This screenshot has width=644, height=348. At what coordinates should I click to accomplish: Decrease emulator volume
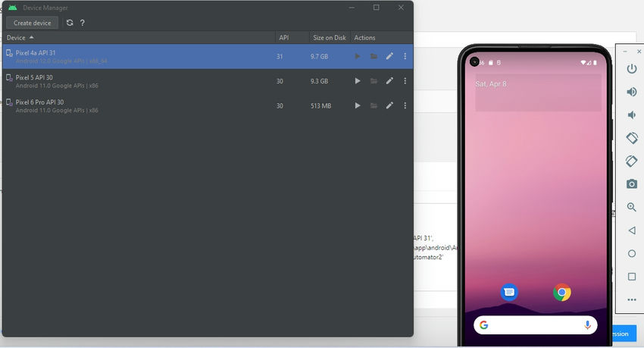632,114
